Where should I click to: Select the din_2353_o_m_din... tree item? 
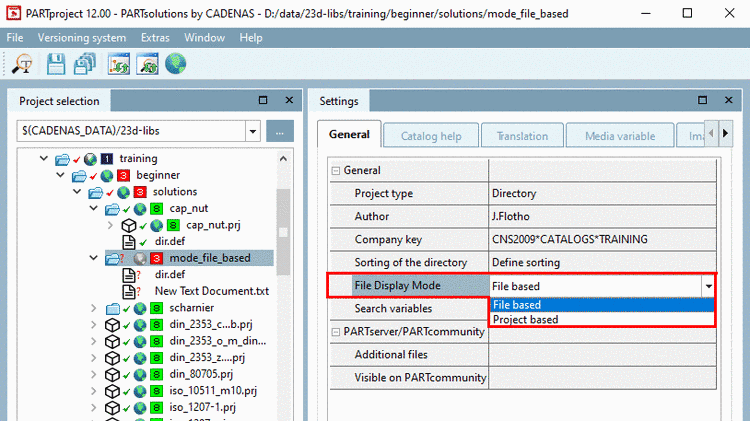point(218,341)
